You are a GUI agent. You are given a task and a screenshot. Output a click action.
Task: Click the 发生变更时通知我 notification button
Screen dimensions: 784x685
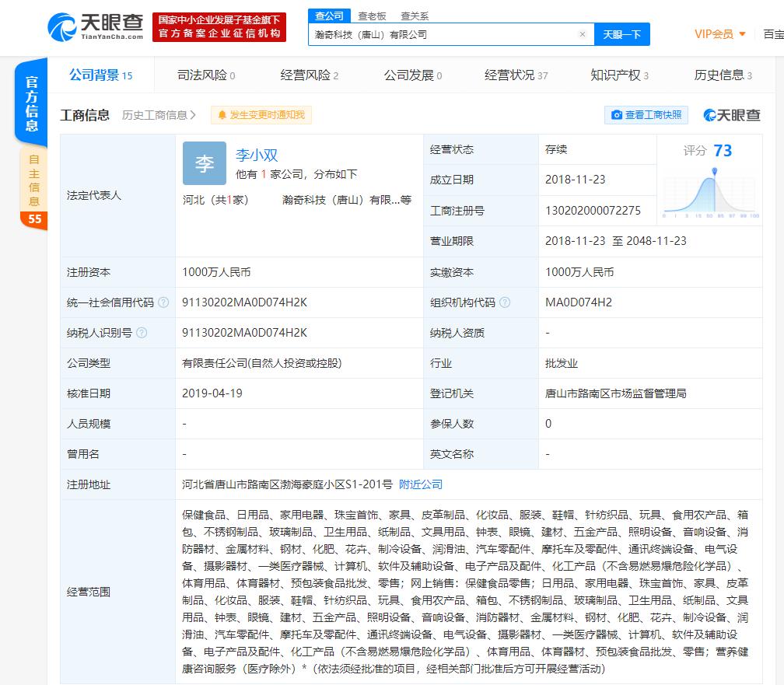pos(261,115)
